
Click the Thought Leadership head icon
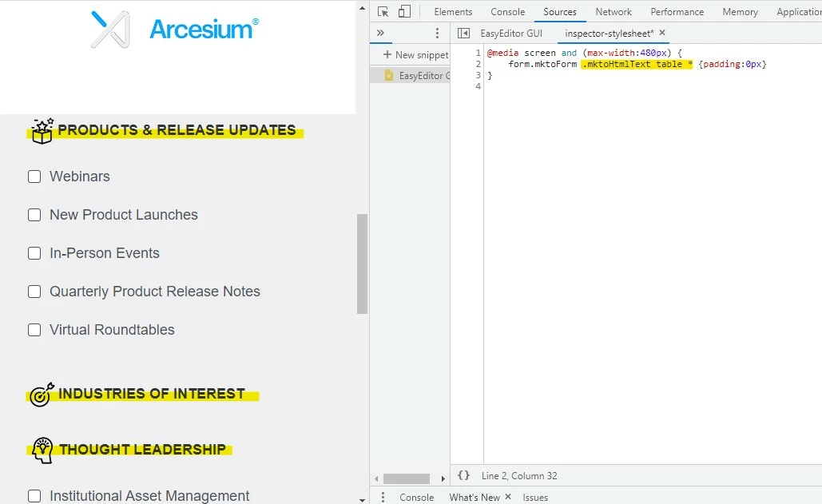point(42,450)
